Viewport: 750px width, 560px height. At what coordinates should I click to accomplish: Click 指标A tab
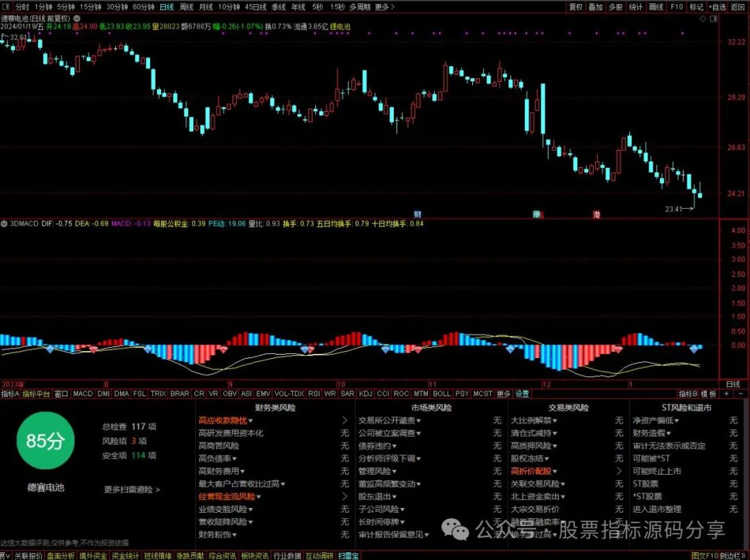[x=10, y=393]
